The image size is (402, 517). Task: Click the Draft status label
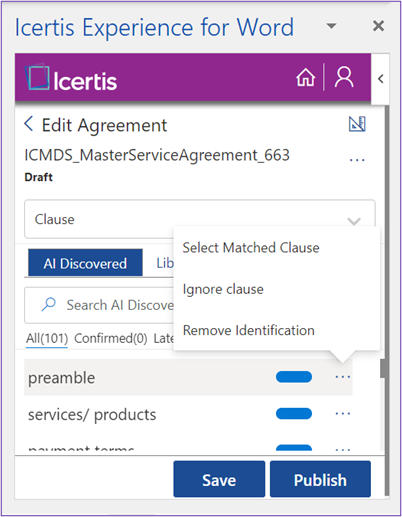[39, 177]
